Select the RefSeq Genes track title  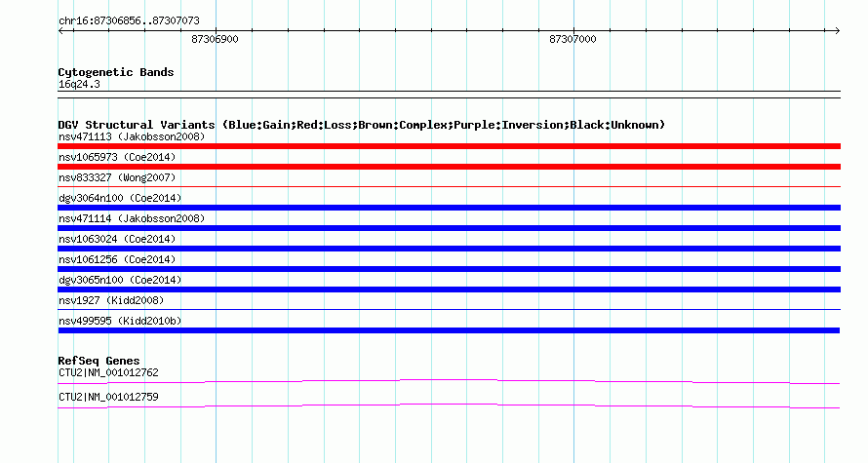click(99, 361)
